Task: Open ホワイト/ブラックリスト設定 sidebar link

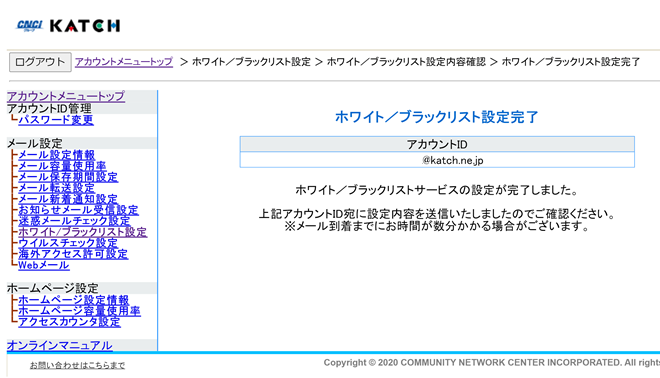Action: 82,232
